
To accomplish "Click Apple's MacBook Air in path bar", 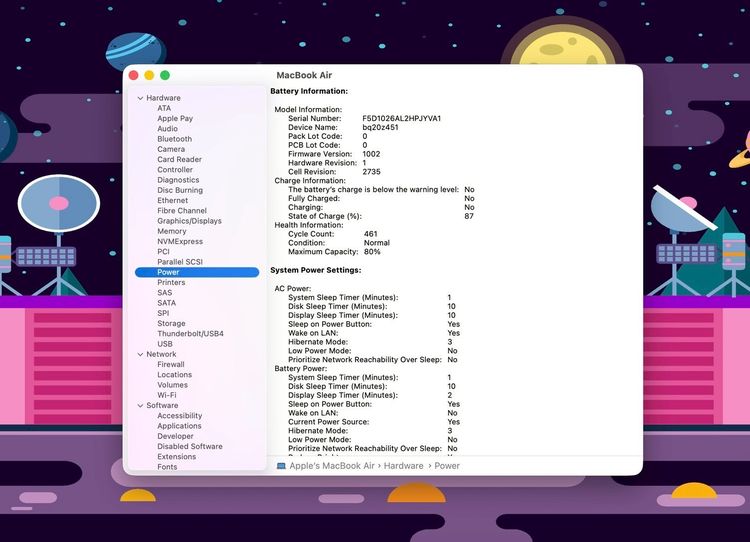I will [x=332, y=466].
